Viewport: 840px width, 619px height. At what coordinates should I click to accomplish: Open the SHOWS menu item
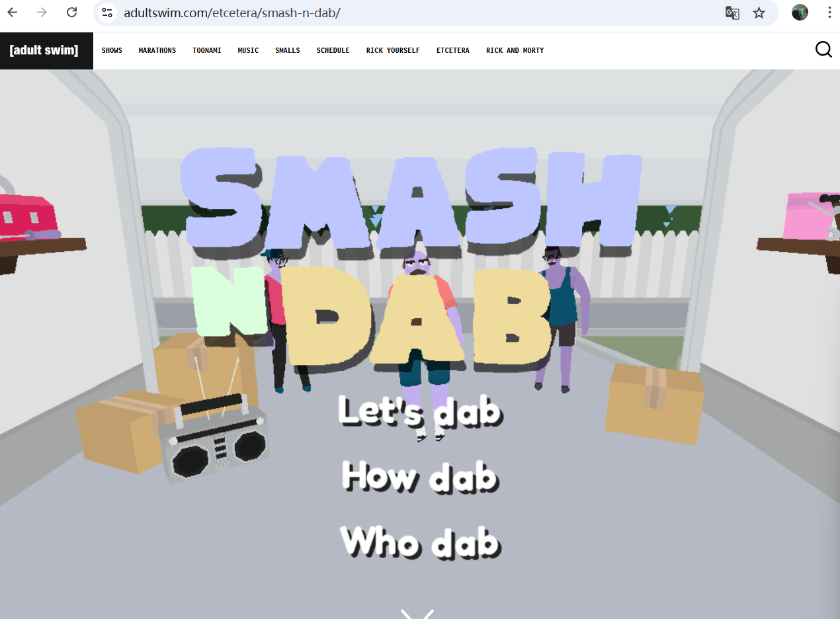112,50
